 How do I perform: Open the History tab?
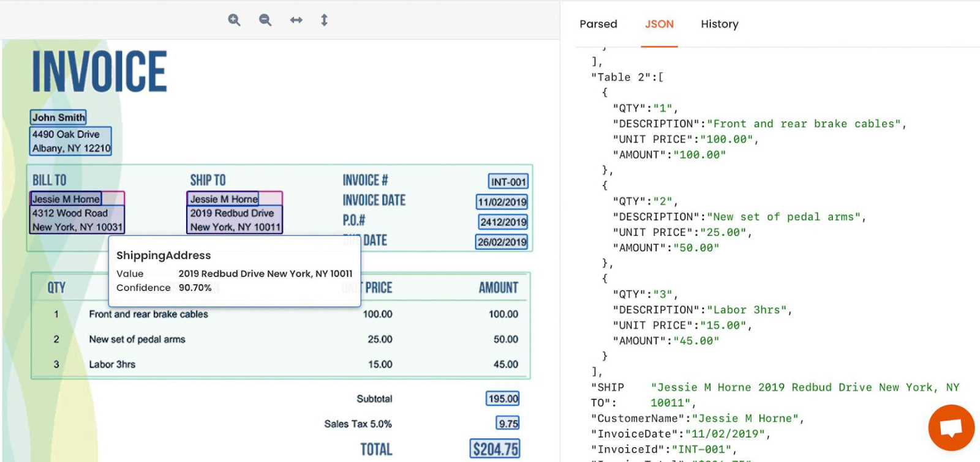pyautogui.click(x=719, y=24)
